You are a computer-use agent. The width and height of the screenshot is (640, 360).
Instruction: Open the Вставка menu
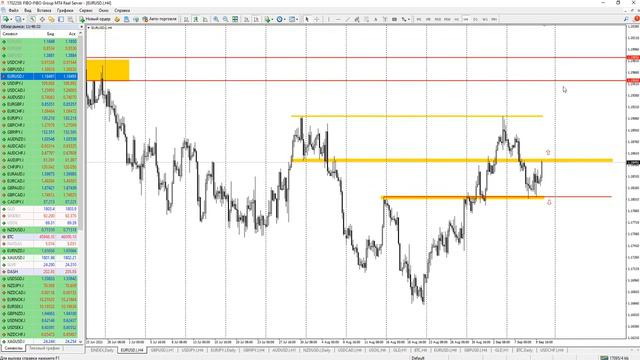click(x=44, y=10)
